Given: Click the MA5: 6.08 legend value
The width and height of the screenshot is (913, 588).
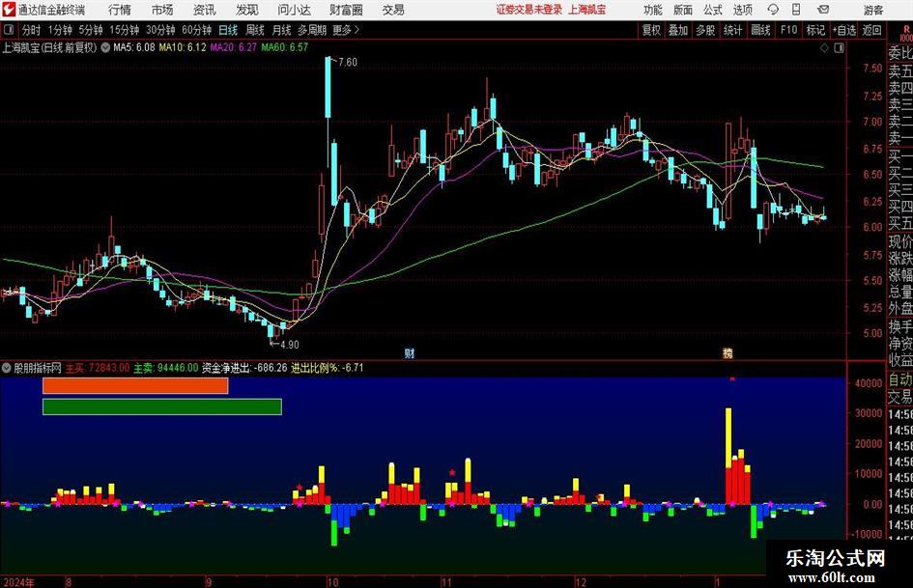Looking at the screenshot, I should click(134, 47).
